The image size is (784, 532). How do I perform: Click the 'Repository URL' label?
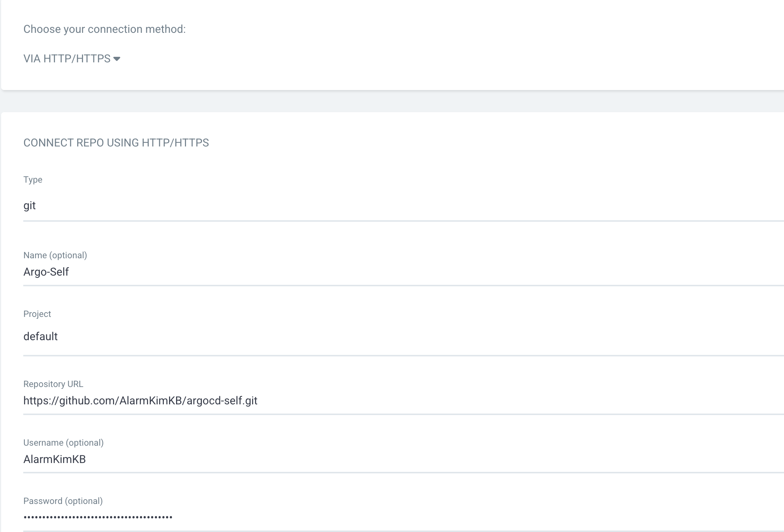pos(53,384)
